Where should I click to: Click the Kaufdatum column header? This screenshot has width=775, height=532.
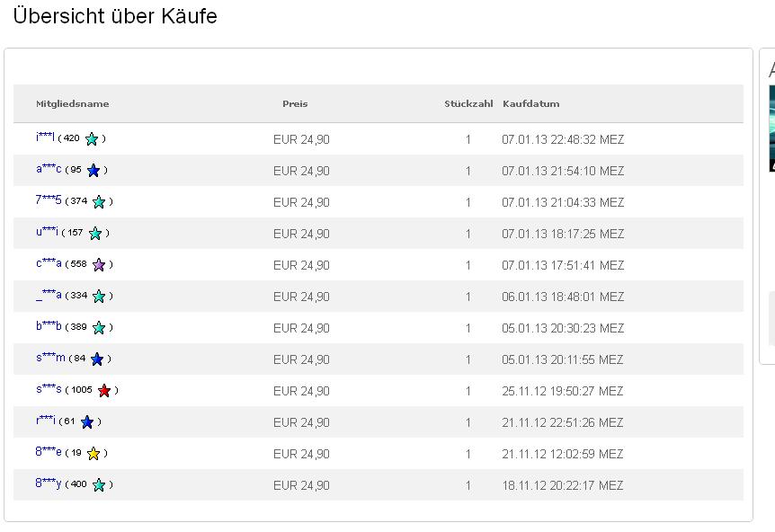530,103
